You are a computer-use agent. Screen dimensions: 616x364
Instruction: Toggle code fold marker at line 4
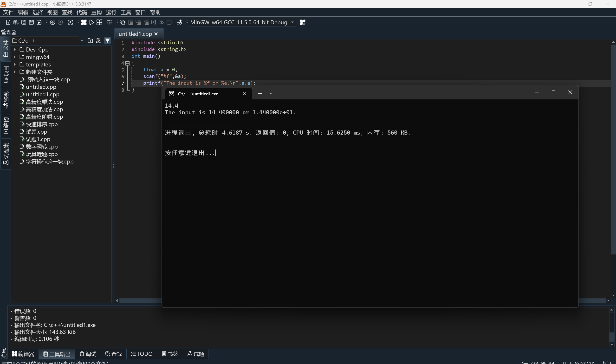click(128, 63)
